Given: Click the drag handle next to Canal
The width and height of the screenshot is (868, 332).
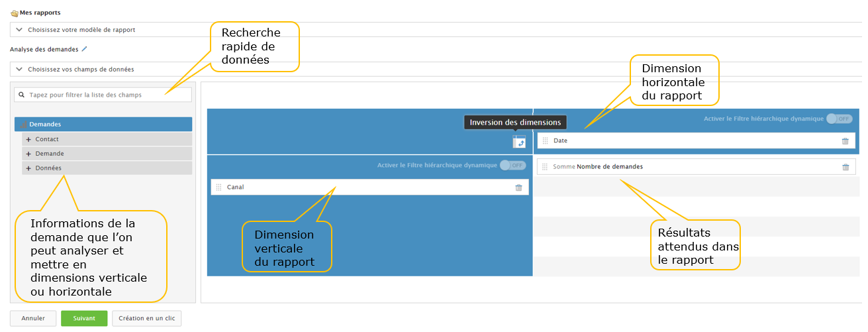Looking at the screenshot, I should (218, 188).
